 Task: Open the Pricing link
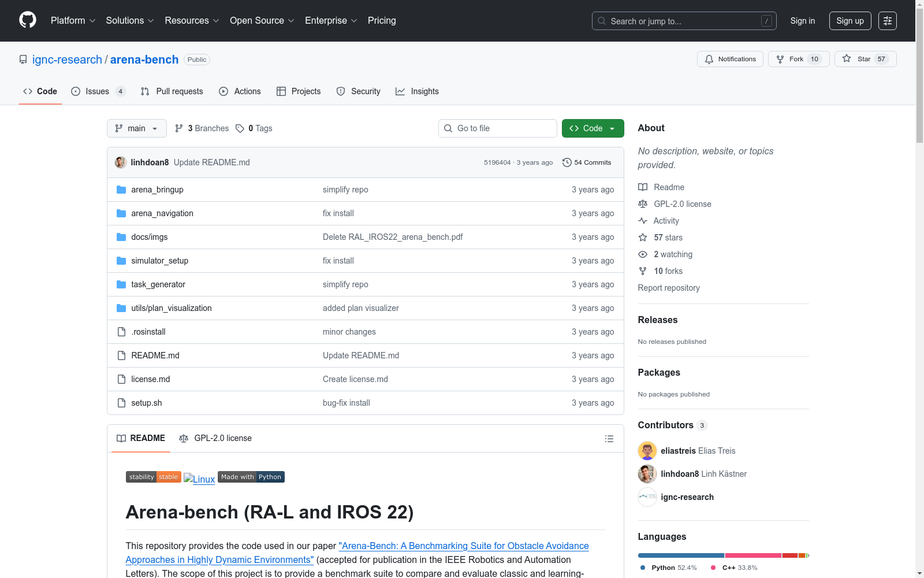point(382,21)
